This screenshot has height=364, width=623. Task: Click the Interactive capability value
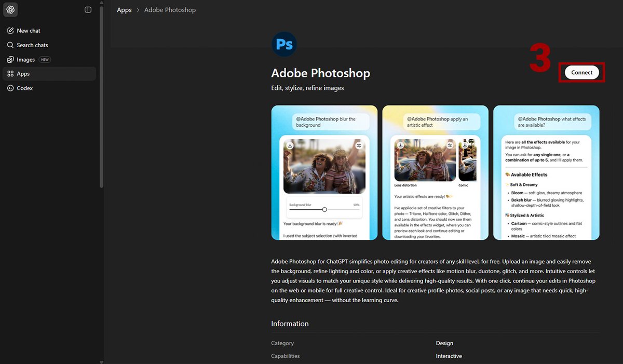pyautogui.click(x=449, y=356)
